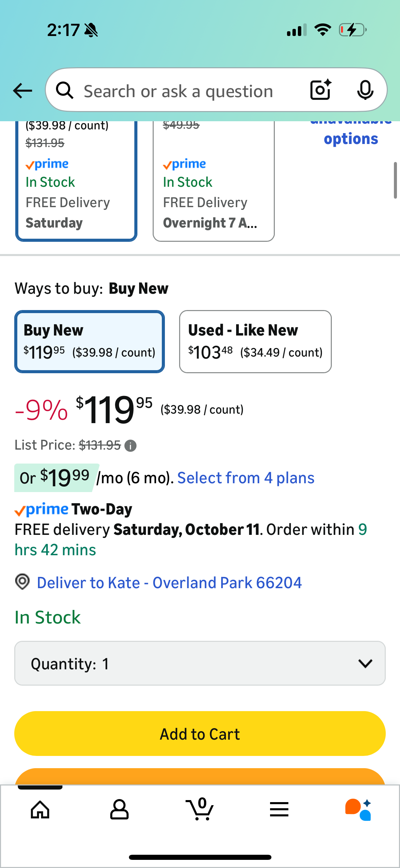
Task: Open camera lens search icon
Action: coord(320,90)
